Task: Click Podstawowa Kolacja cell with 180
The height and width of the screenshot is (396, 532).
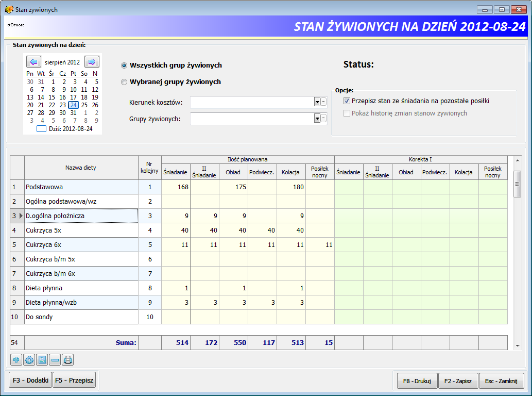Action: [x=291, y=187]
